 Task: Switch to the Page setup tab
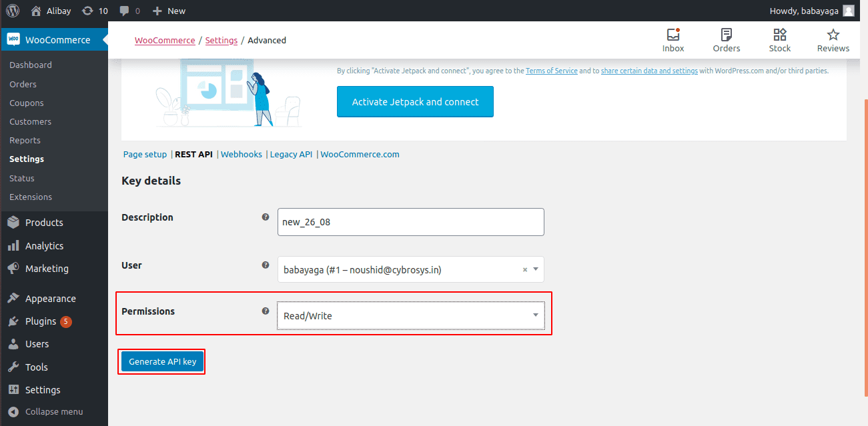[145, 154]
